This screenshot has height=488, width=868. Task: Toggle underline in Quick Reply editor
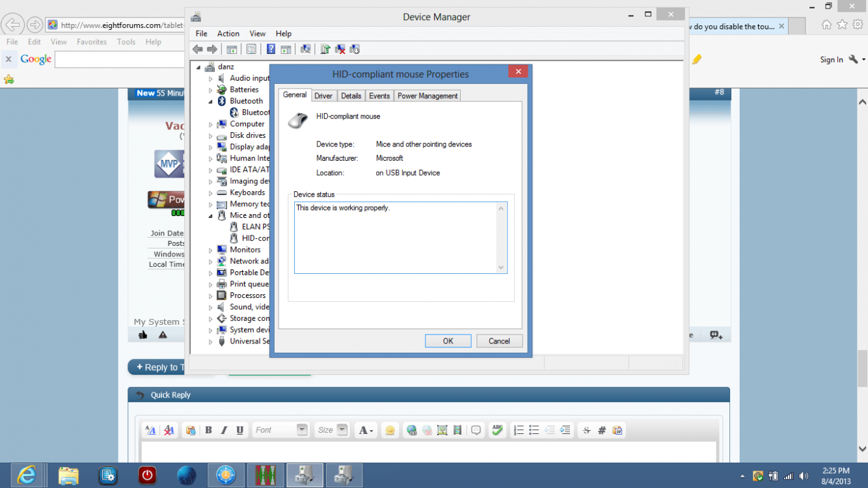(x=240, y=430)
